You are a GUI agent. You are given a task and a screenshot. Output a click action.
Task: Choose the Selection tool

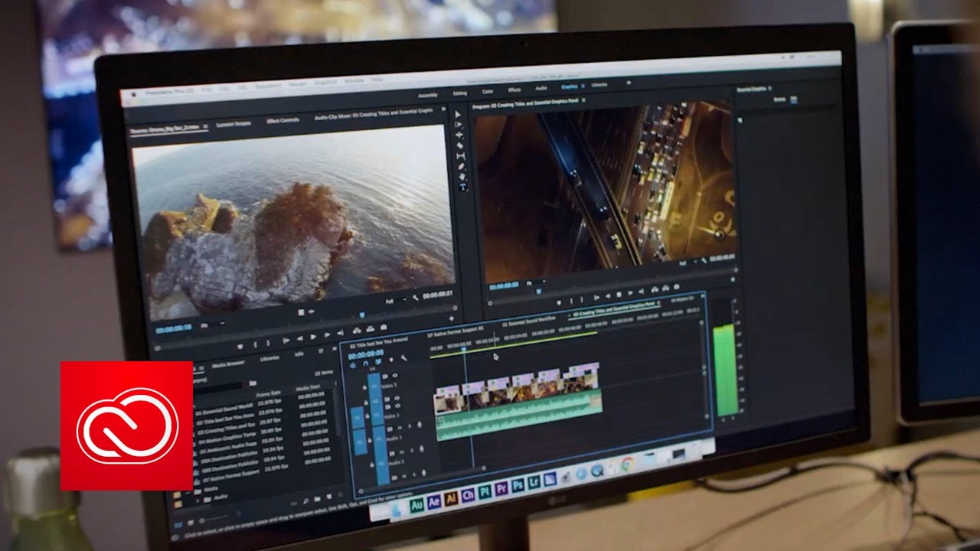click(460, 115)
